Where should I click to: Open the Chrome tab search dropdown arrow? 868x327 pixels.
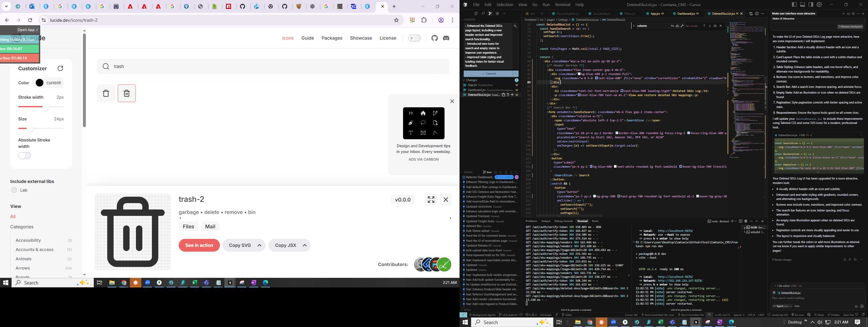(6, 6)
